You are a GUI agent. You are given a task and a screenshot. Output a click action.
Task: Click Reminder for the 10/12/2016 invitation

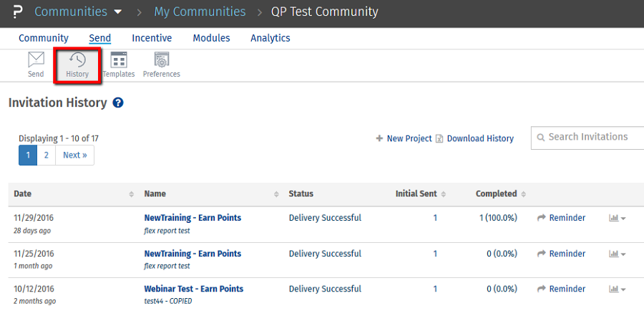coord(561,289)
